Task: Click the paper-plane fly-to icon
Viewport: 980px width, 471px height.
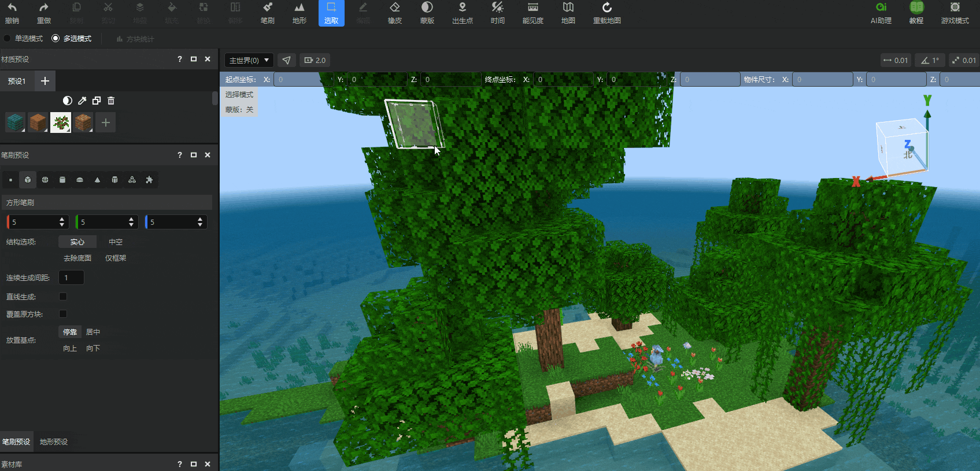Action: [x=287, y=60]
